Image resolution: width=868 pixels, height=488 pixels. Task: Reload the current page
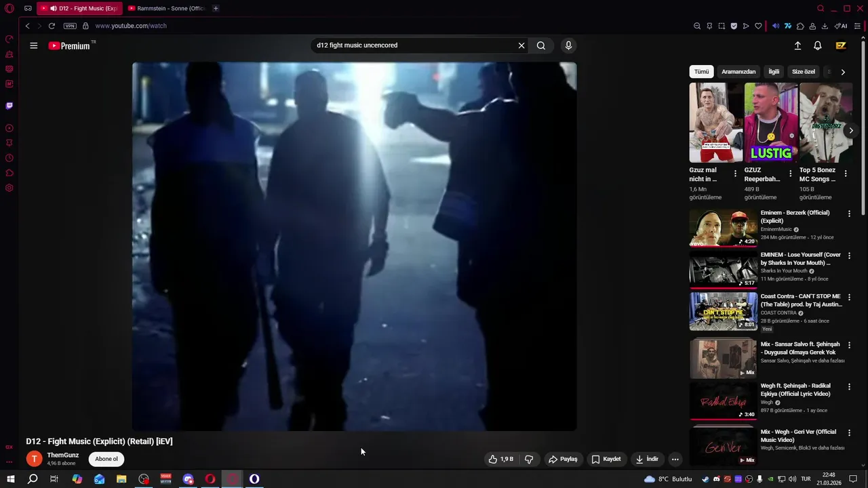pos(52,26)
